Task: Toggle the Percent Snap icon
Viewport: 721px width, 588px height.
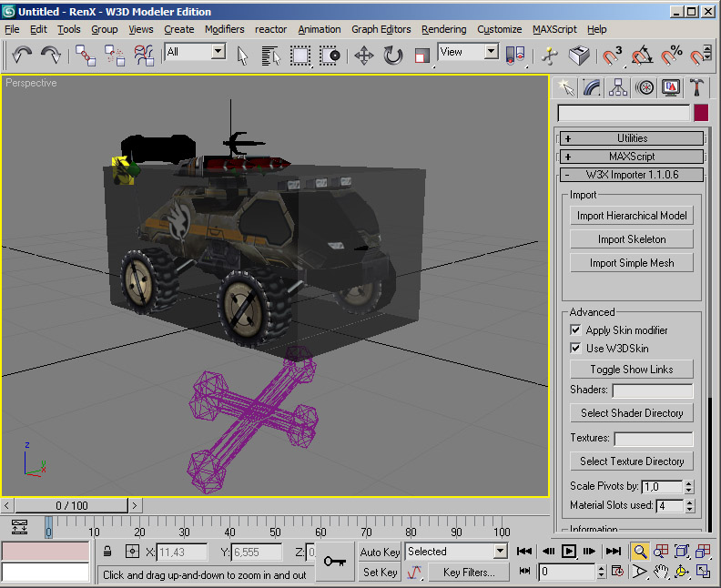Action: [671, 56]
